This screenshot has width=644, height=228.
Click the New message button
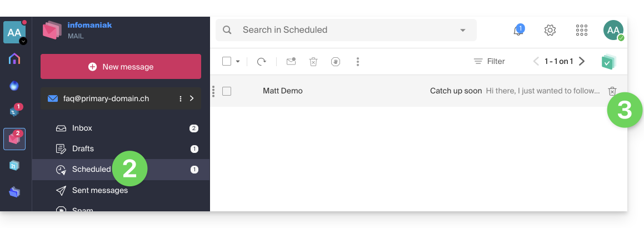[121, 67]
